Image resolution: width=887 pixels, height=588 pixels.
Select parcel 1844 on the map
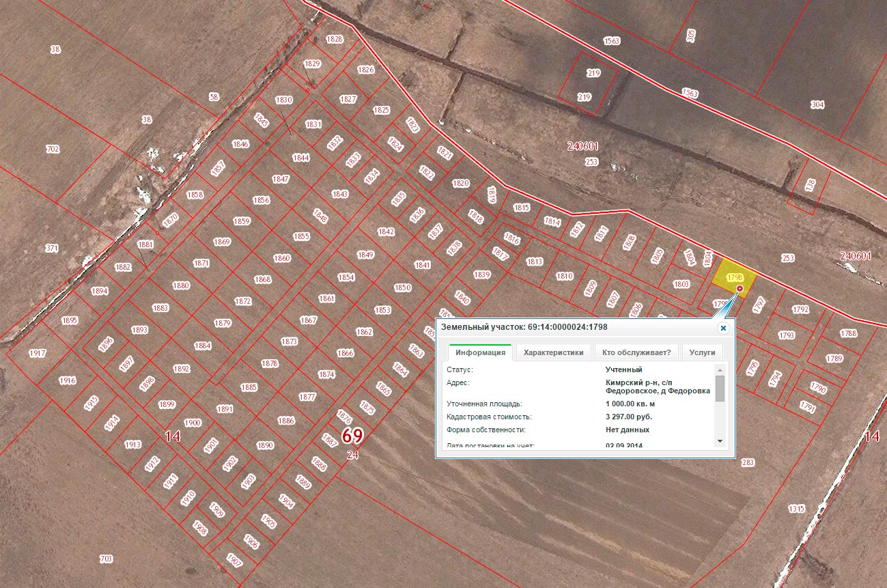301,158
